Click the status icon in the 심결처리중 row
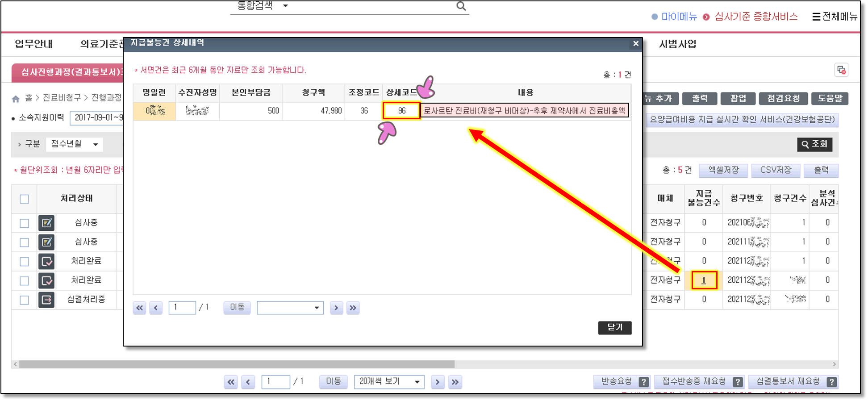 46,300
